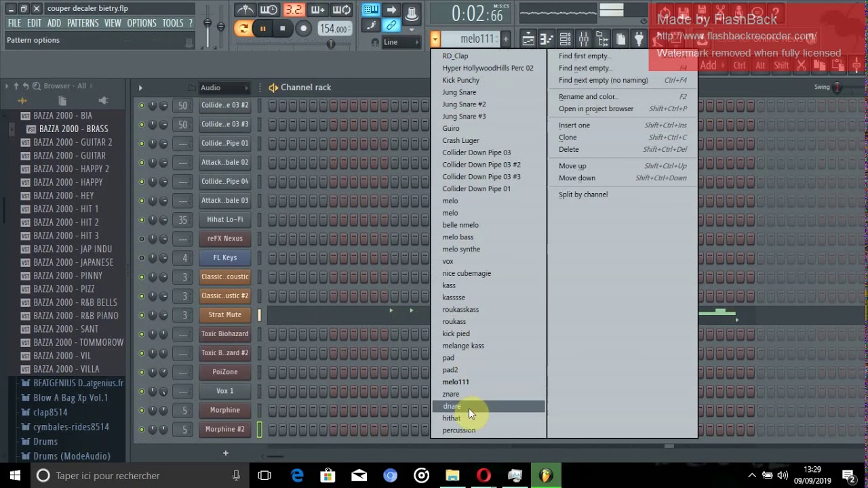Open the pattern selector orange arrow
868x488 pixels.
point(435,39)
